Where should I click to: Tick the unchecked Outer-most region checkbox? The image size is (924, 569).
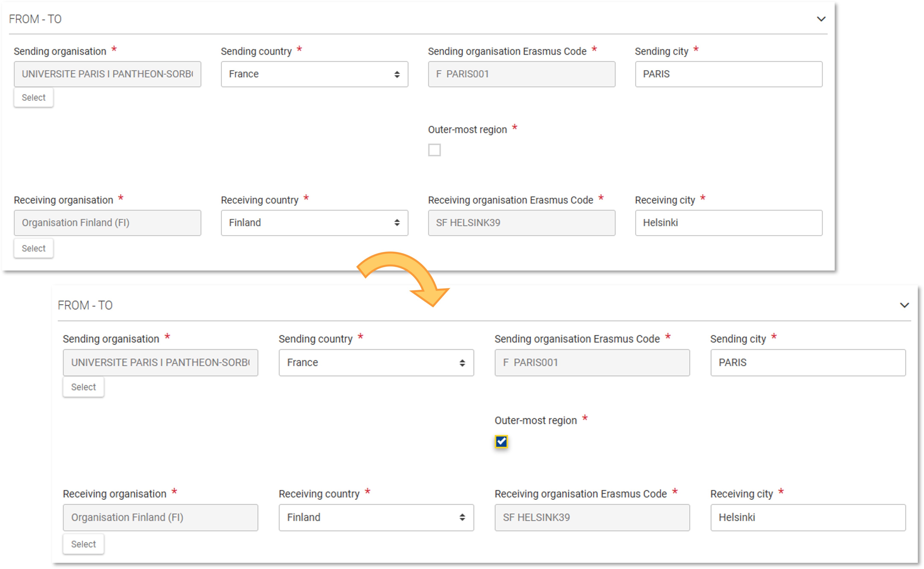coord(434,150)
